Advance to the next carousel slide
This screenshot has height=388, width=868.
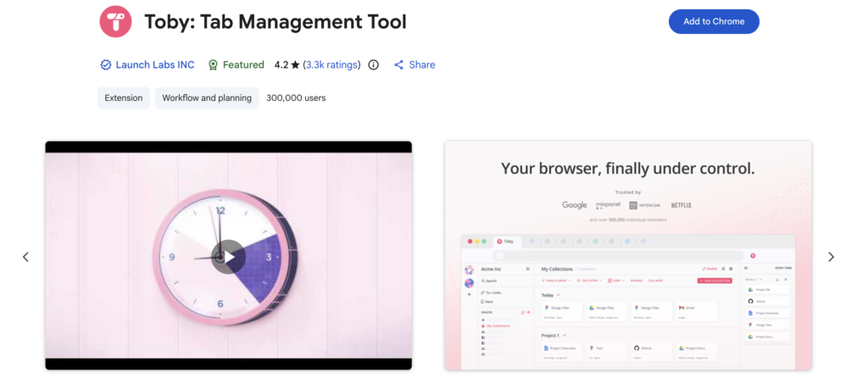coord(831,257)
